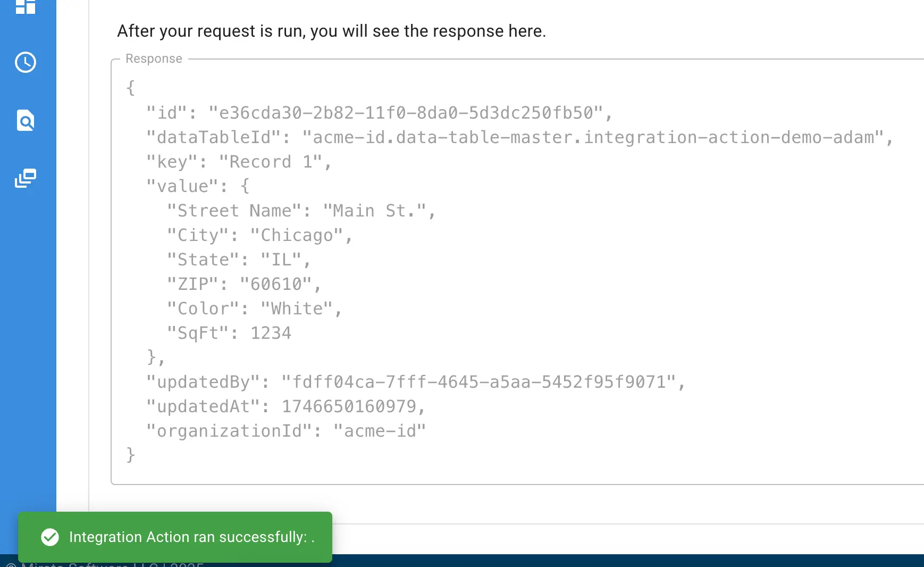
Task: Click the "organizationId": "acme-id" line
Action: tap(285, 431)
